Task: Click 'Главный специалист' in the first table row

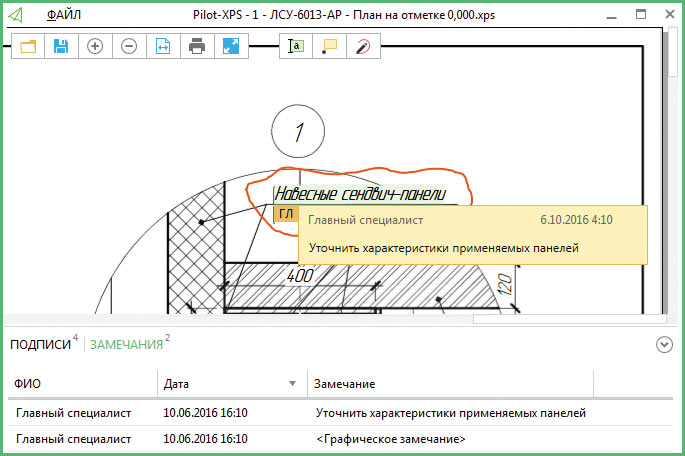Action: (73, 413)
